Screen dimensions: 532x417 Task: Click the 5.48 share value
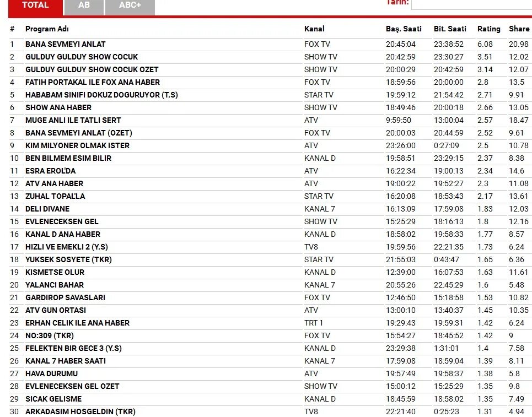[517, 285]
